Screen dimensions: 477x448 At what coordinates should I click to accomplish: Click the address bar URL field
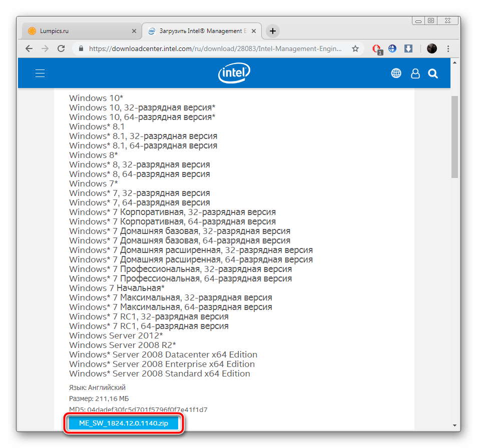pos(215,49)
